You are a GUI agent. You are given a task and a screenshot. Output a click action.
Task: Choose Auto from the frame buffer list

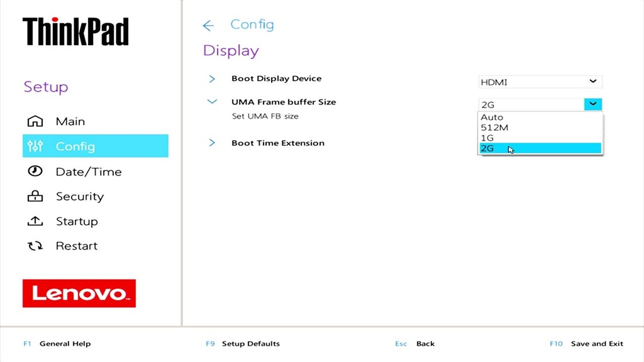click(x=540, y=118)
